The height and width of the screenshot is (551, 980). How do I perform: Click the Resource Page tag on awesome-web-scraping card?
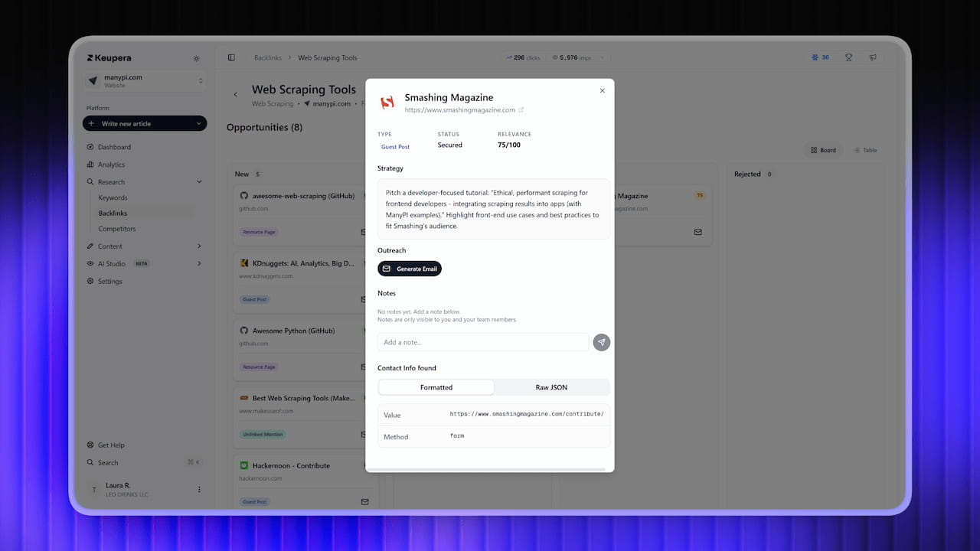click(x=259, y=232)
